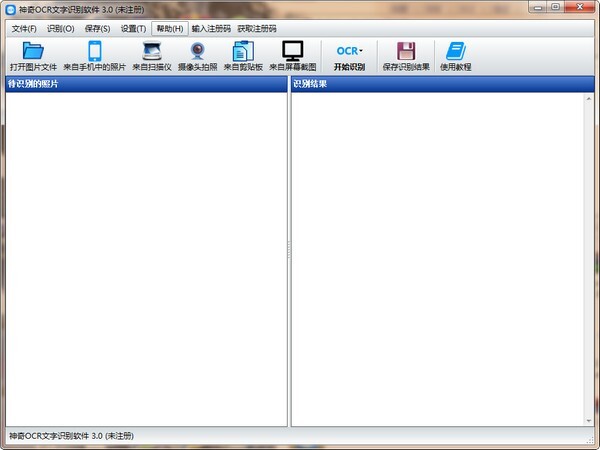
Task: Open the 文件(F) menu
Action: click(x=23, y=29)
